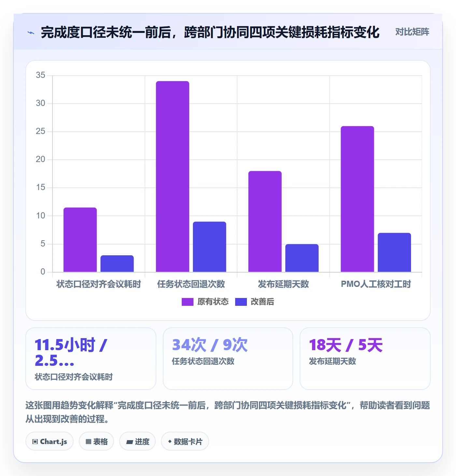Viewport: 456px width, 476px height.
Task: Click the 对比矩阵 label in the header
Action: 412,32
